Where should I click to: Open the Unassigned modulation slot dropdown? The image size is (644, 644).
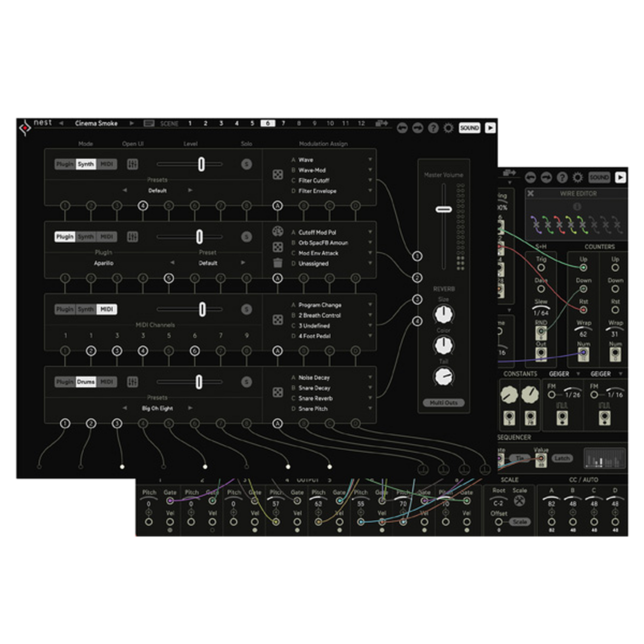tap(370, 263)
